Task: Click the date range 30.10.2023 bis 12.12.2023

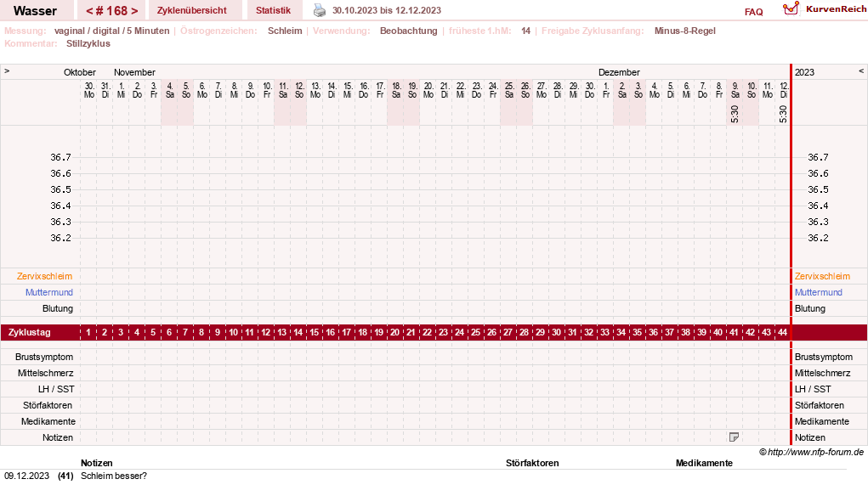Action: [387, 10]
